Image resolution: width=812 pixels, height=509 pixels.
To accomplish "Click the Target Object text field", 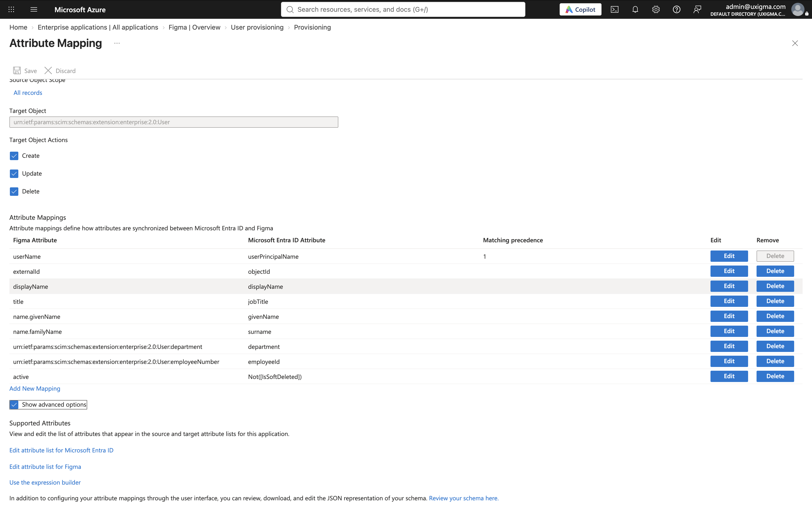I will [174, 122].
